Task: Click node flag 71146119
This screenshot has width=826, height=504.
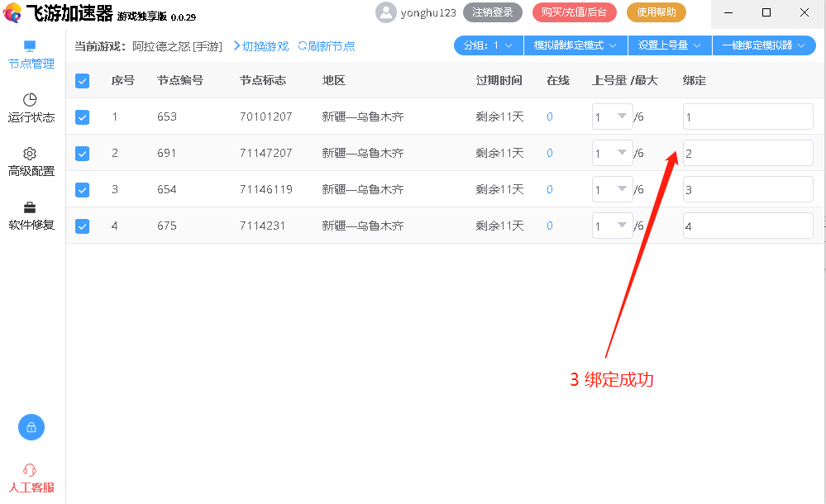Action: pos(266,189)
